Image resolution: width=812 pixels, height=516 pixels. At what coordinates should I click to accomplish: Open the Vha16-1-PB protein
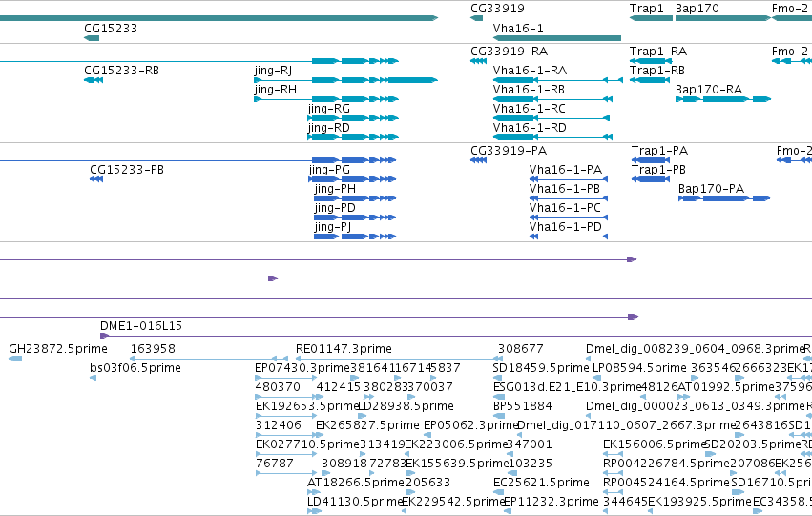(568, 198)
